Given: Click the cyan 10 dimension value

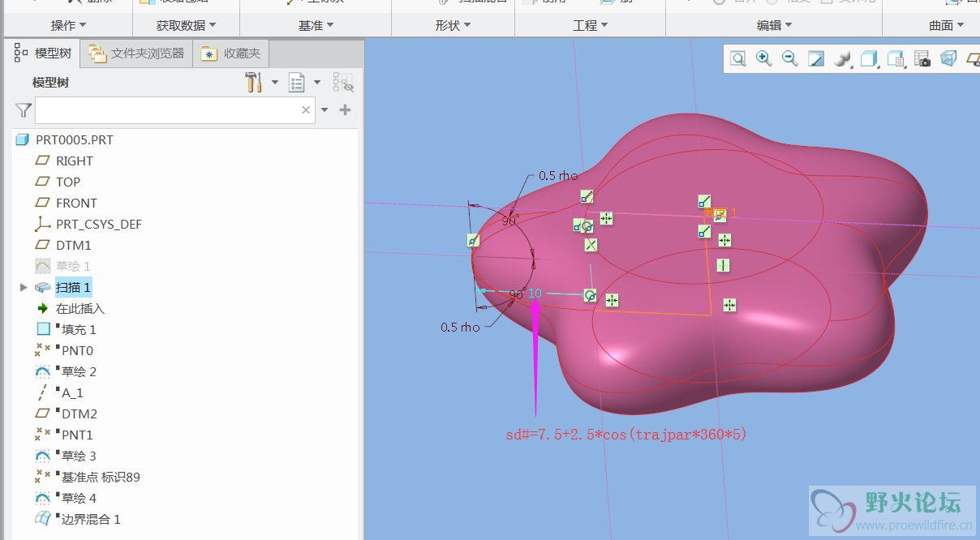Looking at the screenshot, I should point(535,294).
